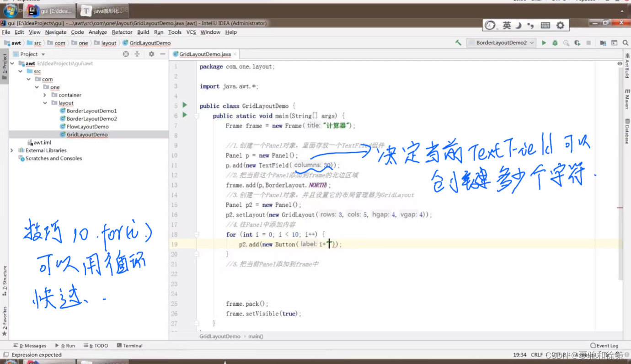The height and width of the screenshot is (364, 631).
Task: Collapse the layout package
Action: [x=45, y=103]
